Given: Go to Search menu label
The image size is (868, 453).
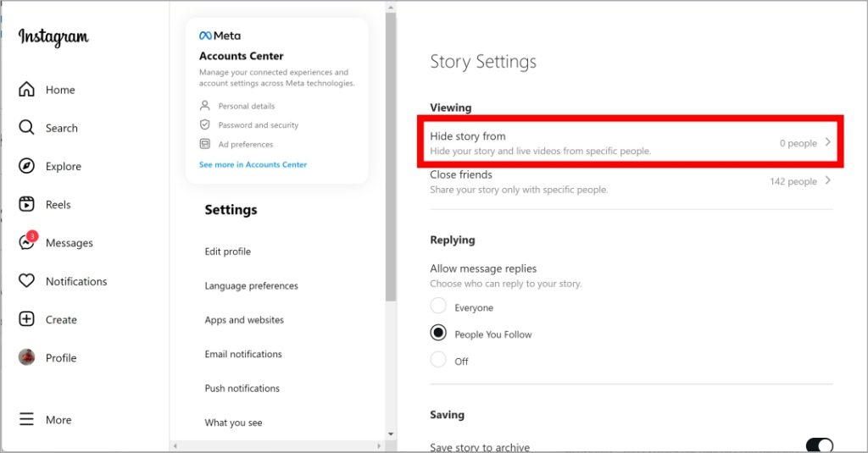Looking at the screenshot, I should tap(61, 128).
